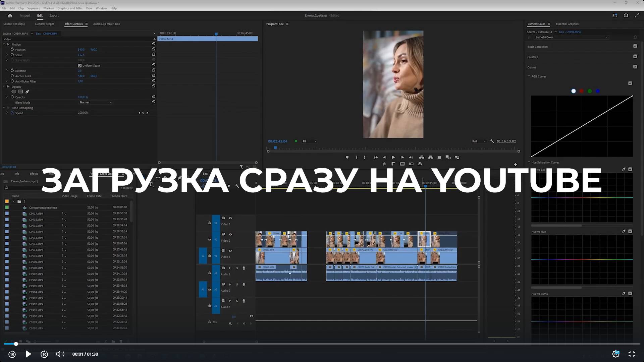The height and width of the screenshot is (362, 644).
Task: Enter fullscreen in the video player
Action: point(632,354)
